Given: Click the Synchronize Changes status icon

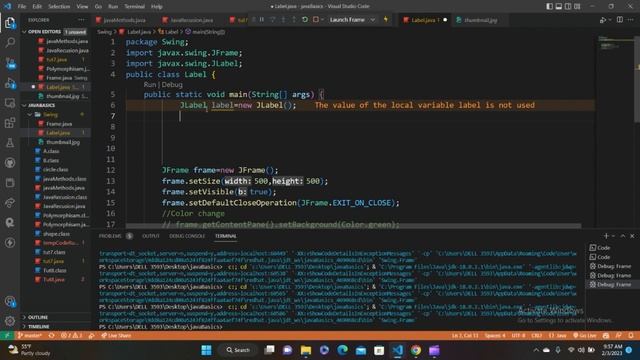Looking at the screenshot, I should [x=51, y=336].
